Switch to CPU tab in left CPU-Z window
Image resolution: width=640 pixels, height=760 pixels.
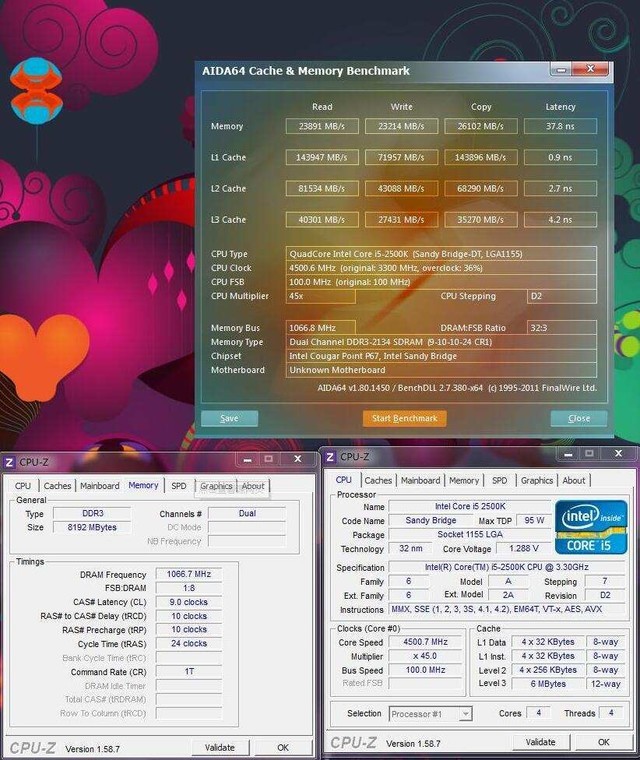22,486
